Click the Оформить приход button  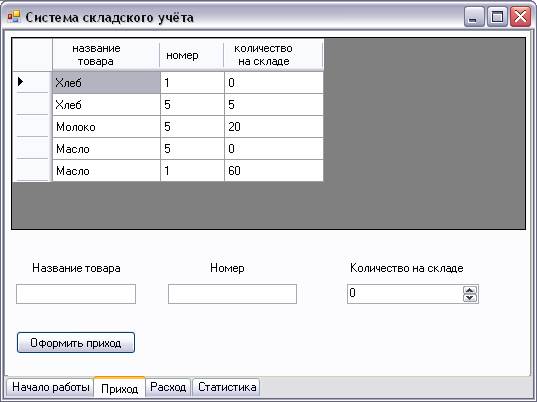[76, 342]
